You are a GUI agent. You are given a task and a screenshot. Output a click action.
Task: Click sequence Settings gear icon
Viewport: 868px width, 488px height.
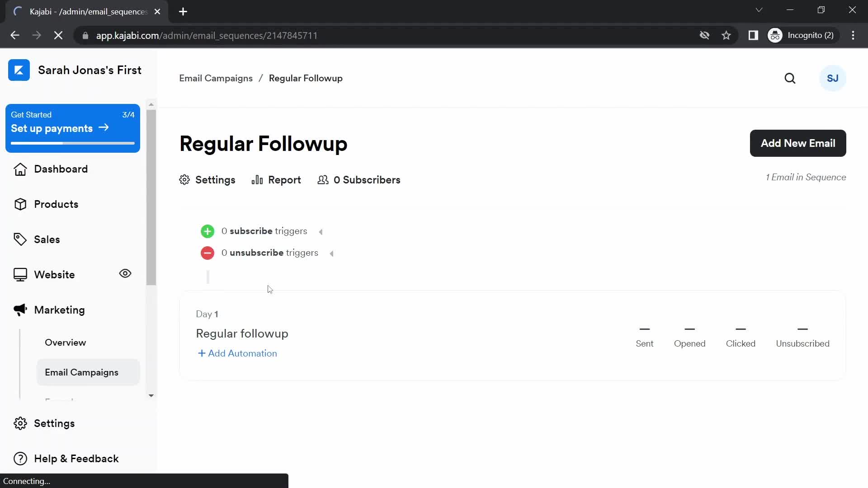(184, 180)
